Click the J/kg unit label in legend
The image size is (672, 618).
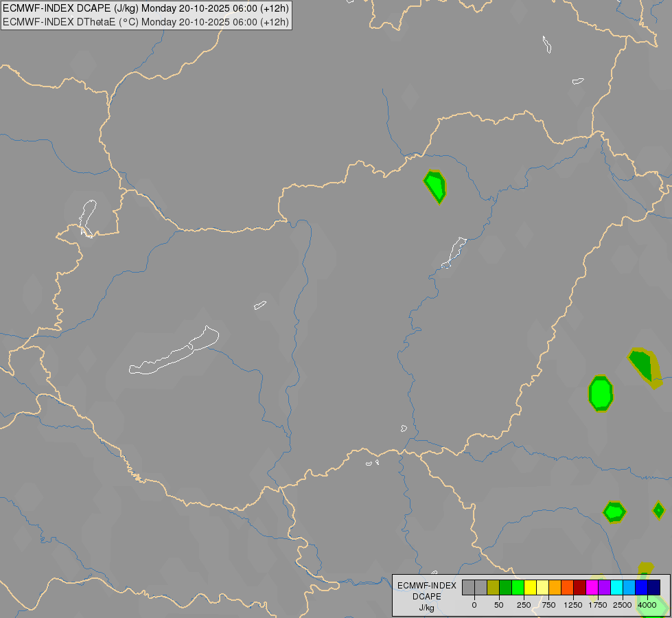click(x=427, y=608)
